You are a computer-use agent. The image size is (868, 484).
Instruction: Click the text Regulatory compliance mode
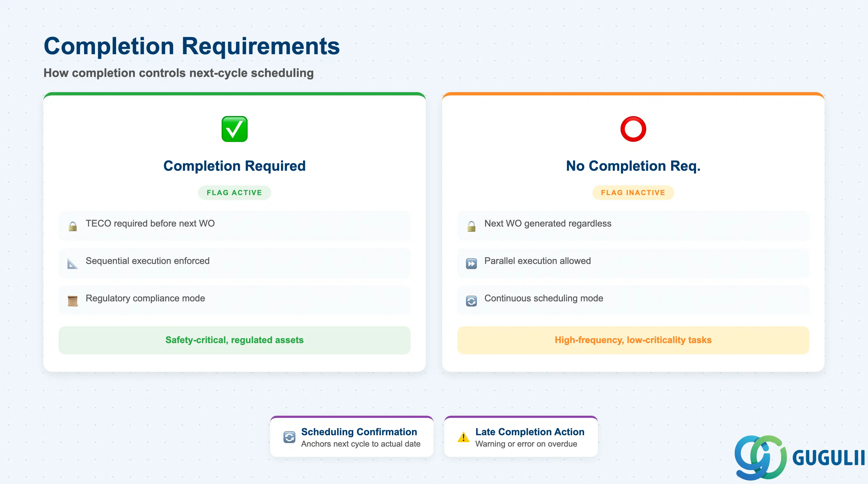(145, 298)
